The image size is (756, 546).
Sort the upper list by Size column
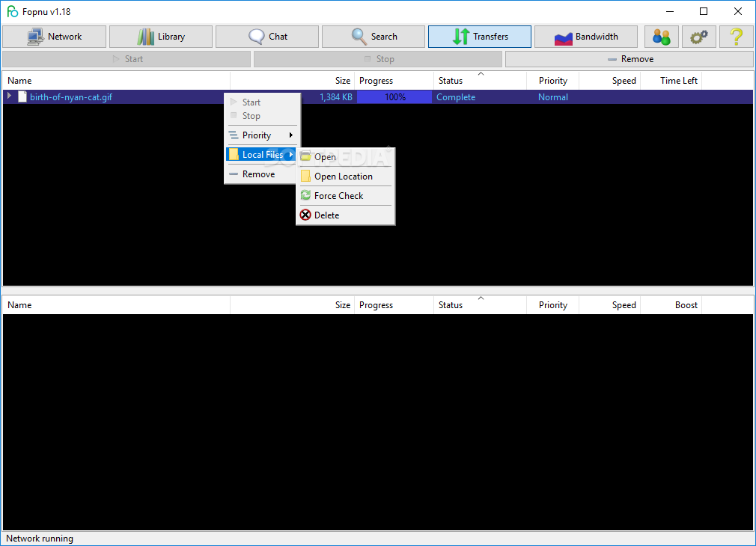coord(292,81)
